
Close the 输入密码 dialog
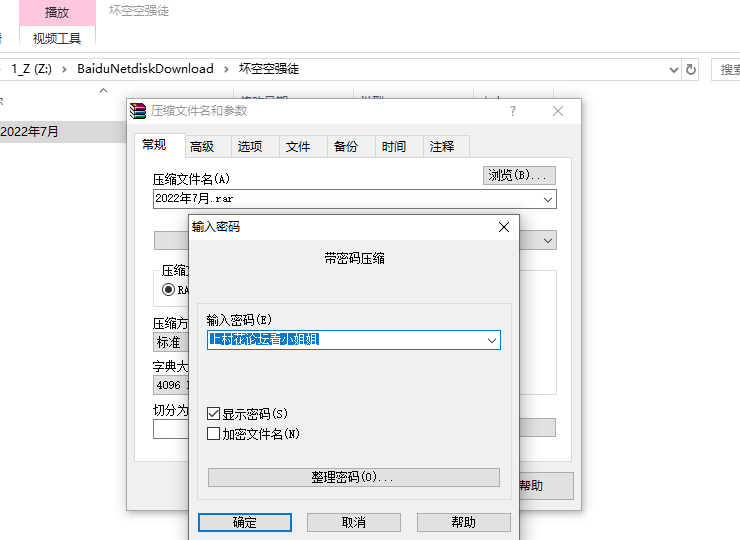pyautogui.click(x=504, y=227)
